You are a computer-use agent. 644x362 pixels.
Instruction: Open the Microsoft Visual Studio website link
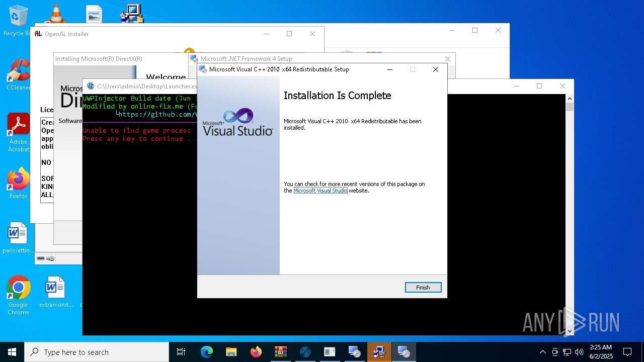320,191
